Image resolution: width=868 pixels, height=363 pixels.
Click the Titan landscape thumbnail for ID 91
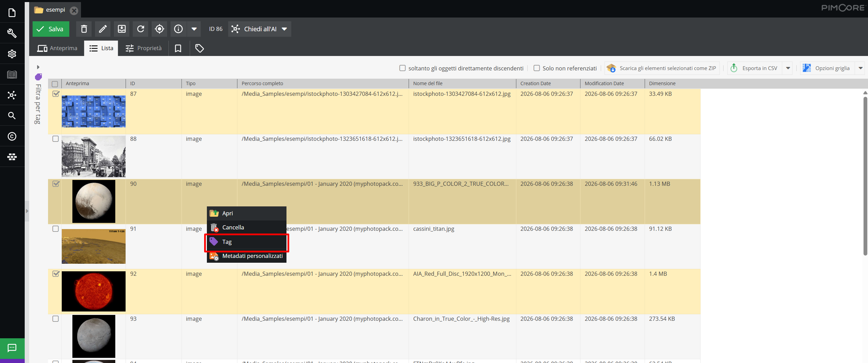coord(94,246)
